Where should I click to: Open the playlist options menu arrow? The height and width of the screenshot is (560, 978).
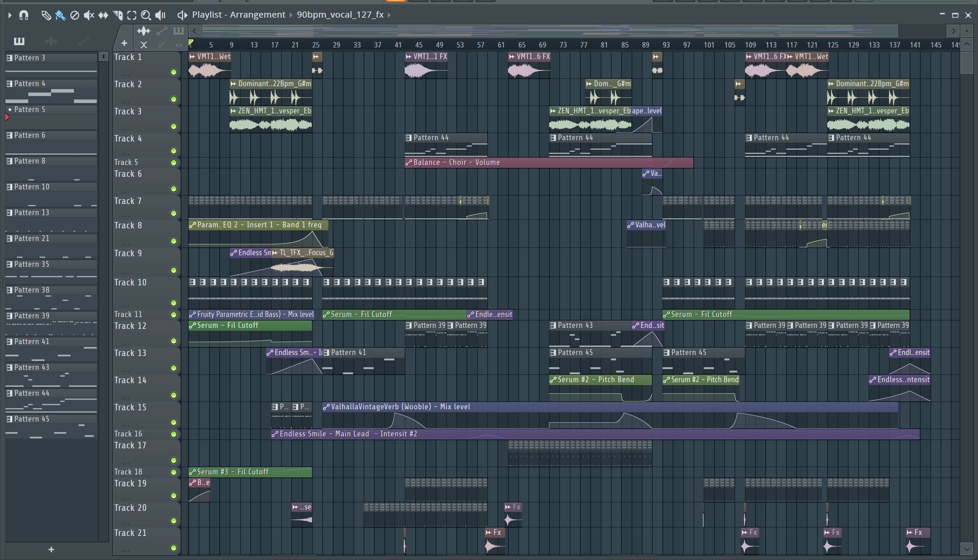[x=10, y=15]
